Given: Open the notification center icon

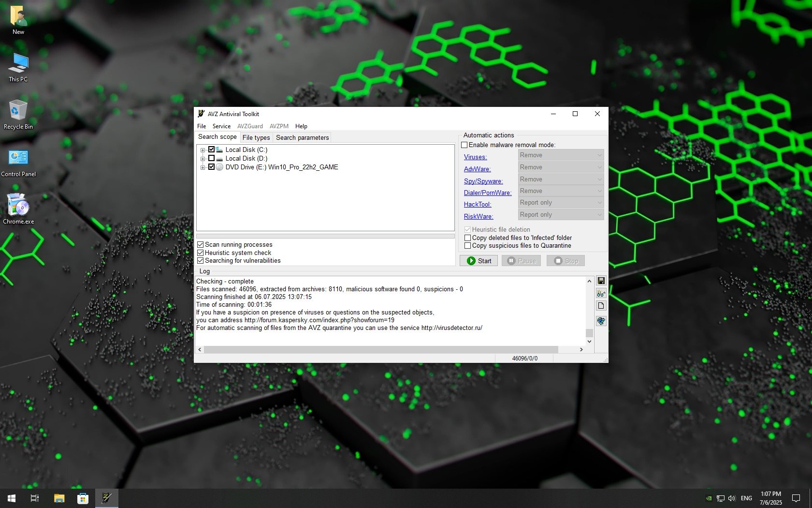Looking at the screenshot, I should (x=796, y=498).
